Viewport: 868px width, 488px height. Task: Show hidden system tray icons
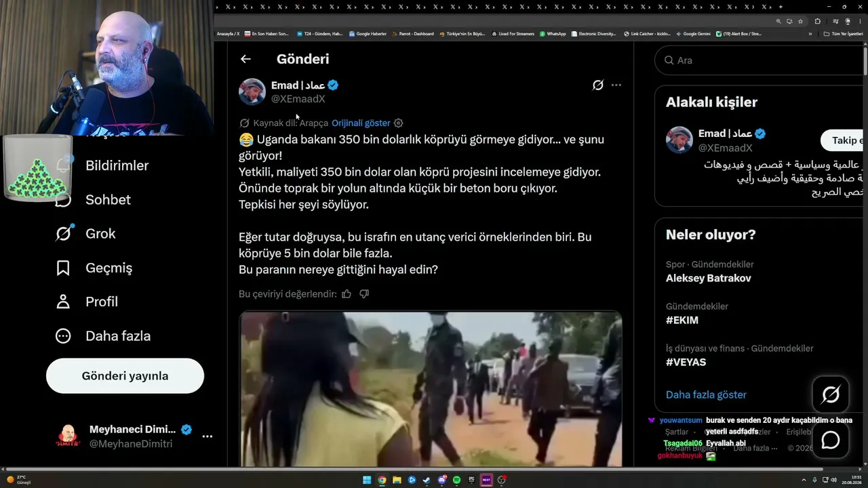tap(804, 480)
